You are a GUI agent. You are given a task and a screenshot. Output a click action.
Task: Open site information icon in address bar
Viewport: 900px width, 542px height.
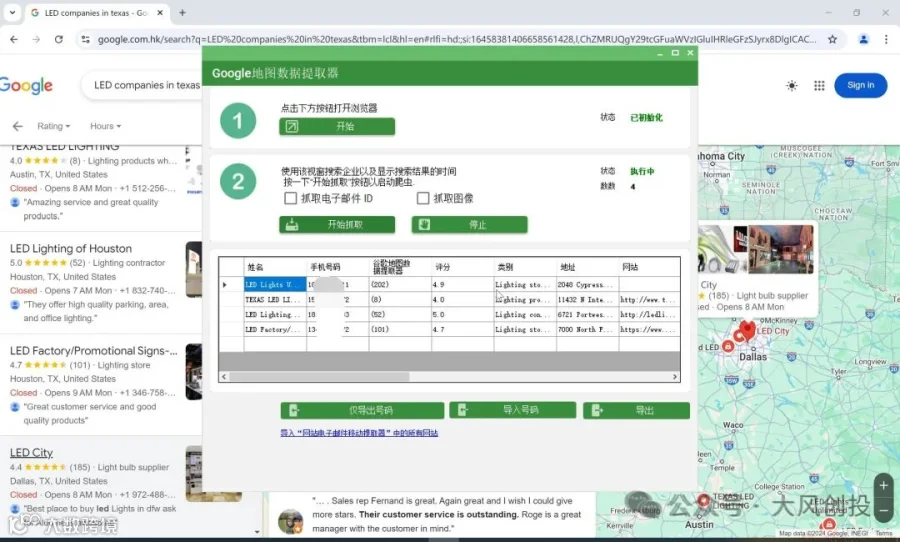pyautogui.click(x=86, y=39)
